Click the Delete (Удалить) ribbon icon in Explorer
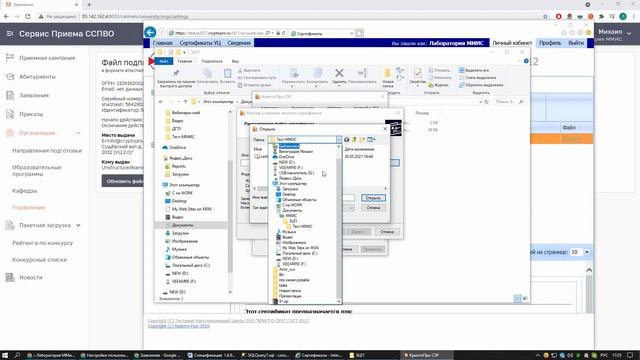 point(339,73)
